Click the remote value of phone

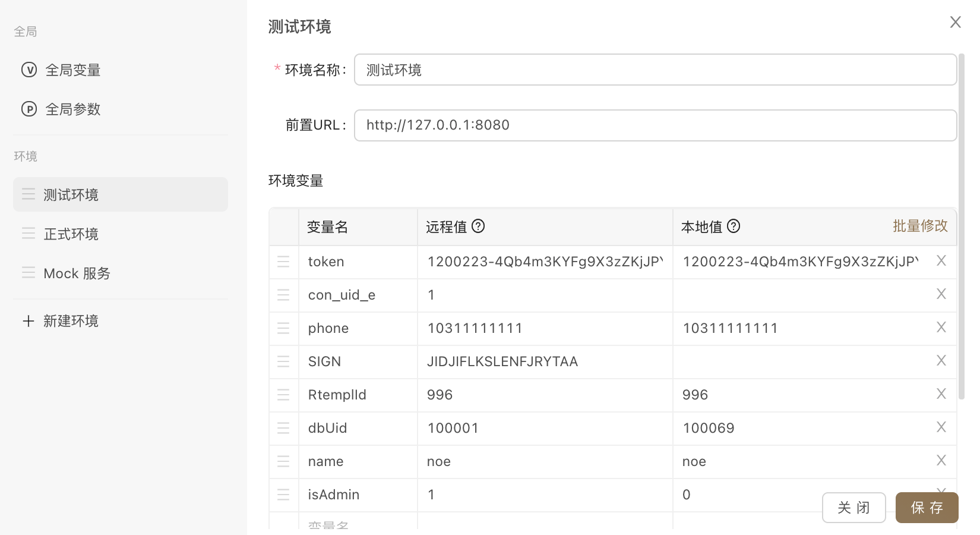pos(545,329)
